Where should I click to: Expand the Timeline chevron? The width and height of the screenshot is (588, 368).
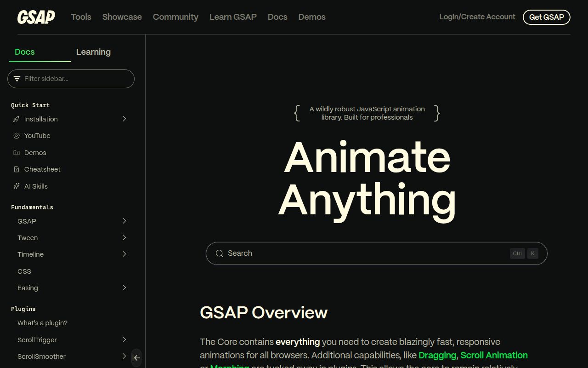(124, 254)
